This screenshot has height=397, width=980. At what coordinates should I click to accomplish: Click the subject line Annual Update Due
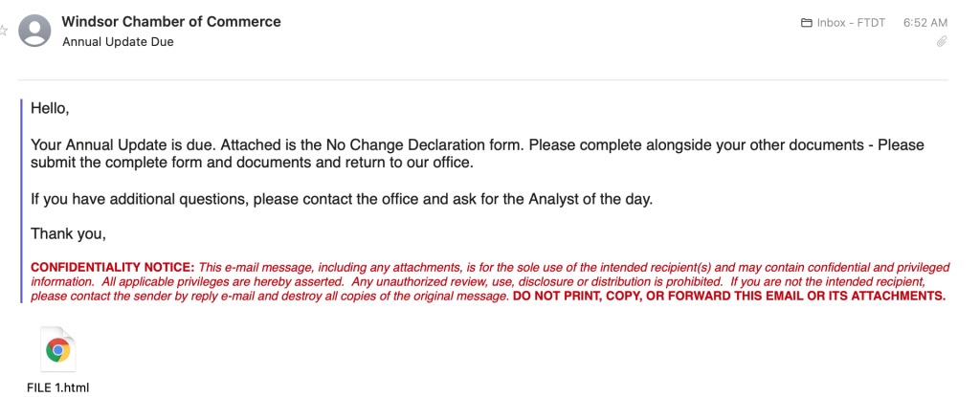coord(118,42)
